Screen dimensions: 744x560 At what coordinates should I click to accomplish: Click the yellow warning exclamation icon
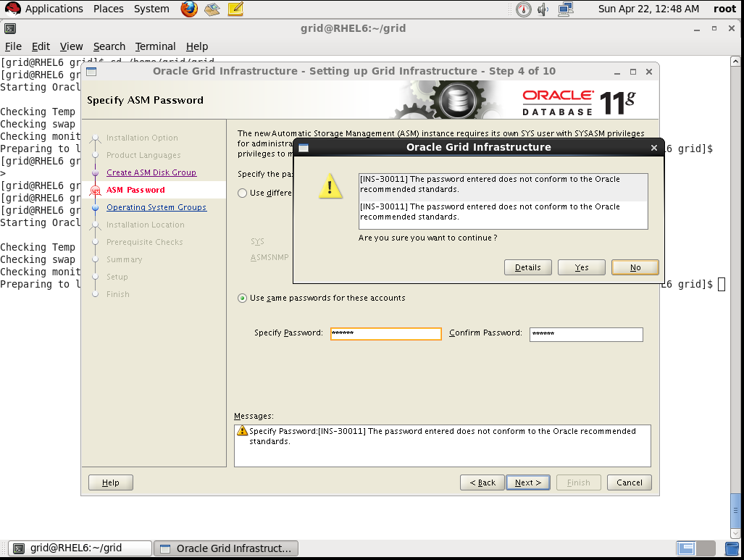pyautogui.click(x=330, y=186)
